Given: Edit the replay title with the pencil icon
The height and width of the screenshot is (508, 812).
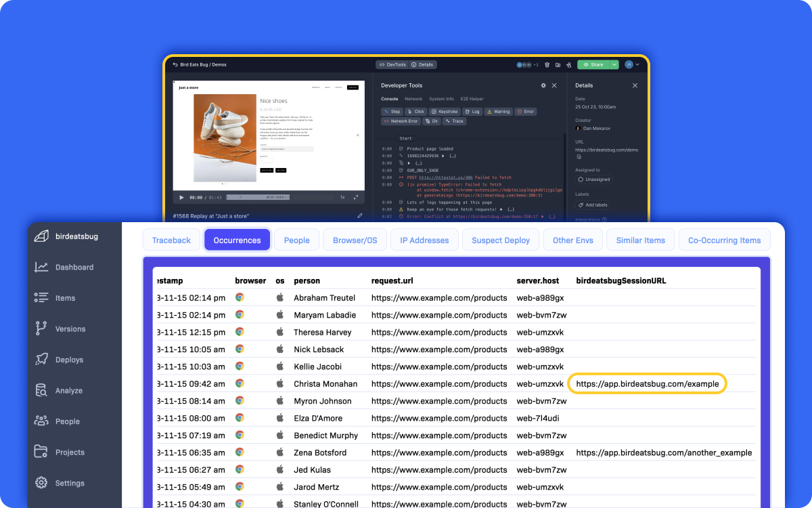Looking at the screenshot, I should pos(361,217).
